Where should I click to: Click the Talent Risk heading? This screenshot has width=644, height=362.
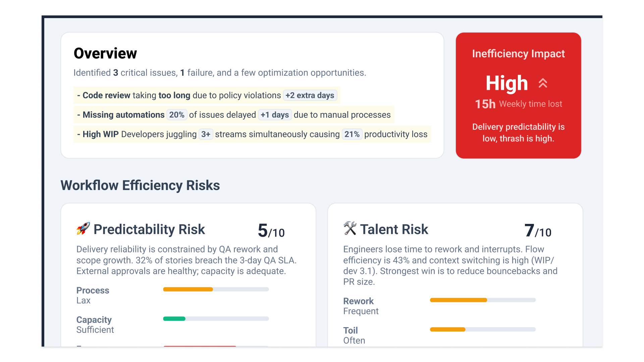pyautogui.click(x=394, y=230)
